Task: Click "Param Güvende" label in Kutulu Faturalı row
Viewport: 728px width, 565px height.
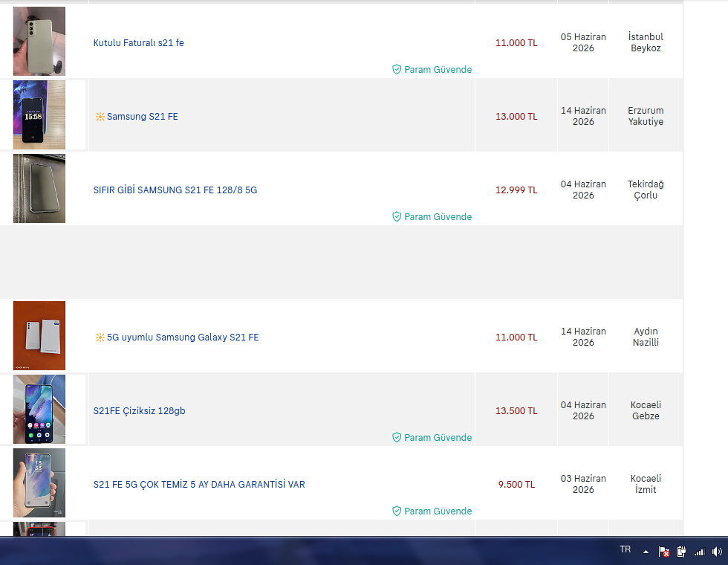Action: pyautogui.click(x=438, y=70)
